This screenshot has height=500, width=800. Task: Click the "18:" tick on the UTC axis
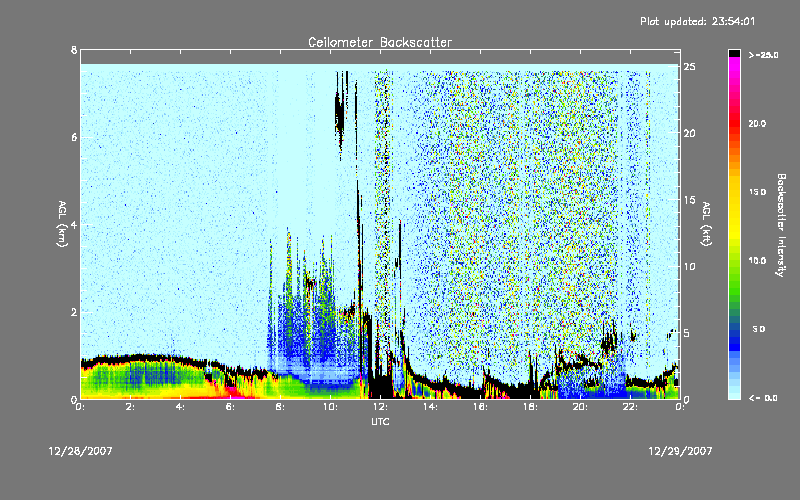click(530, 407)
